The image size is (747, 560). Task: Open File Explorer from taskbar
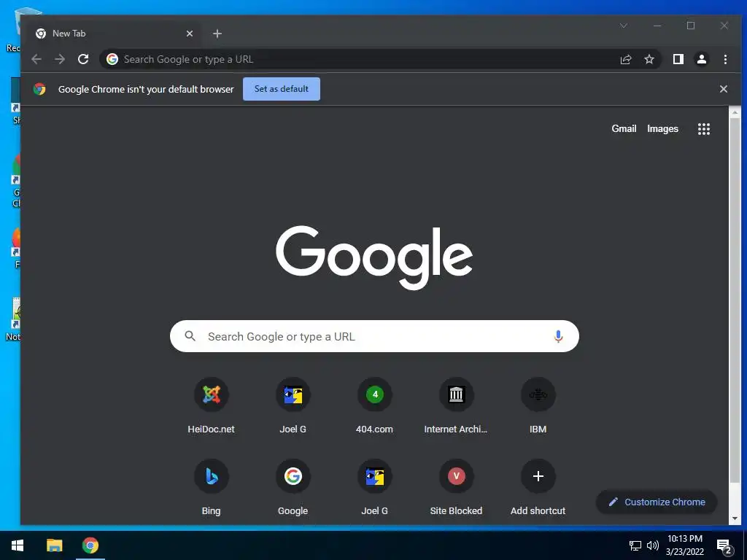[x=54, y=545]
